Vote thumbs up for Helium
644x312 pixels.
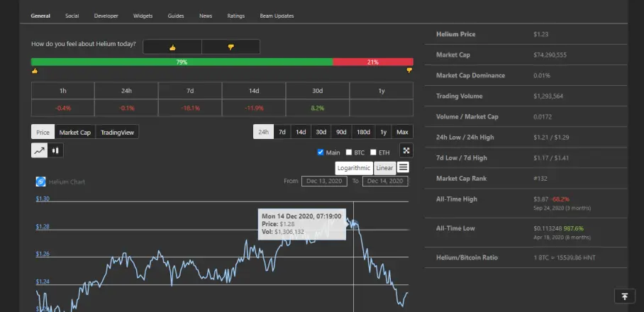(172, 47)
